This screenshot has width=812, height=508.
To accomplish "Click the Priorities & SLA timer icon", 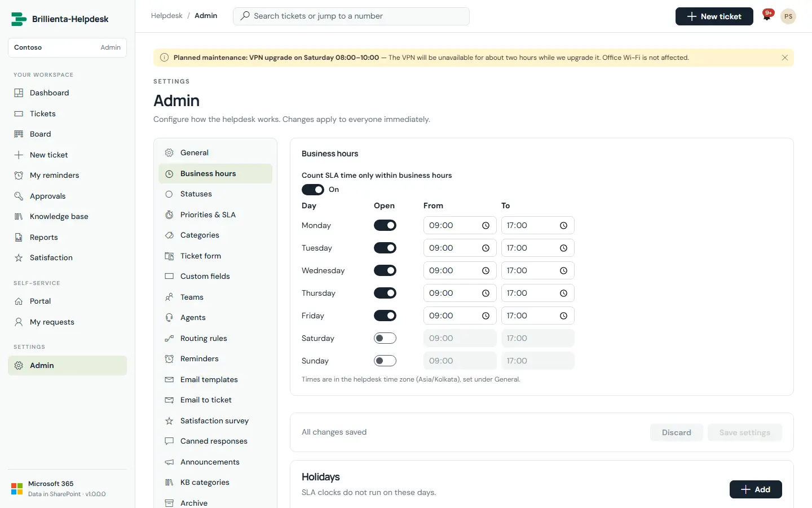I will click(169, 214).
